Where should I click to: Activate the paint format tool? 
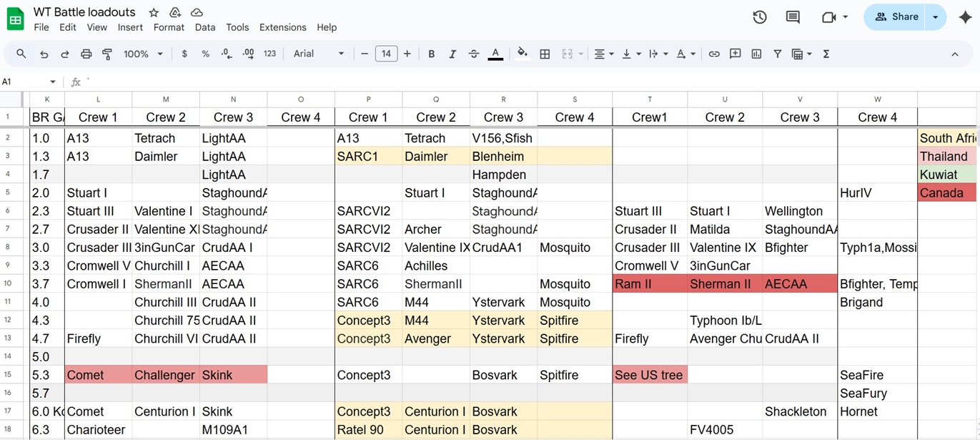107,54
